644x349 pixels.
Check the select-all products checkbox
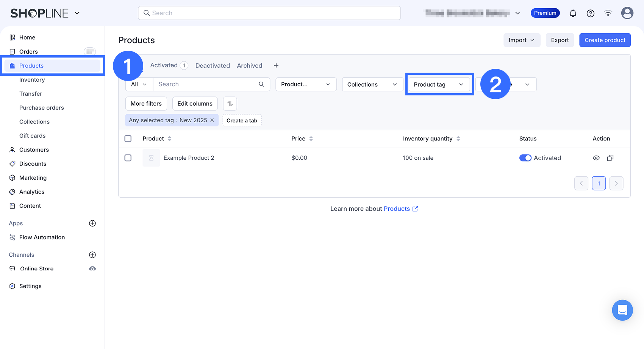point(128,139)
